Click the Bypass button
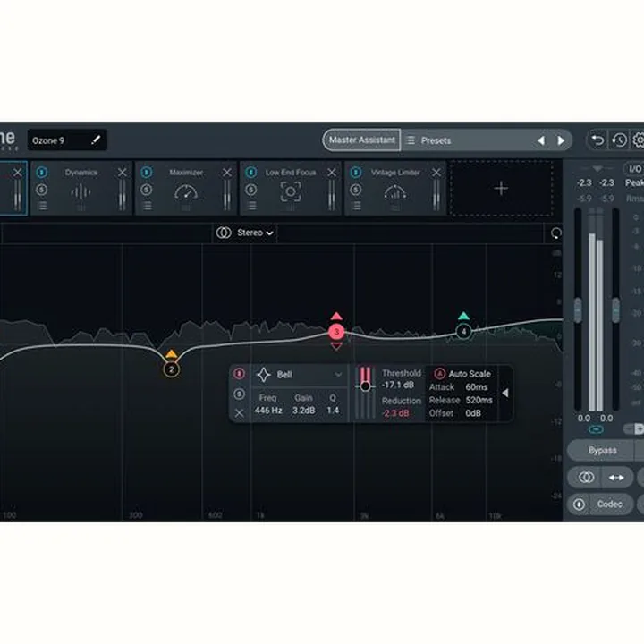 tap(602, 451)
